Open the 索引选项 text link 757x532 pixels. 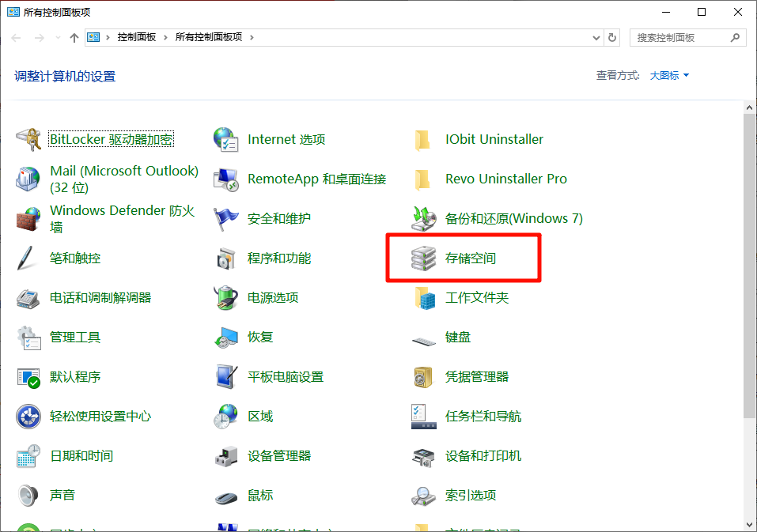click(470, 496)
